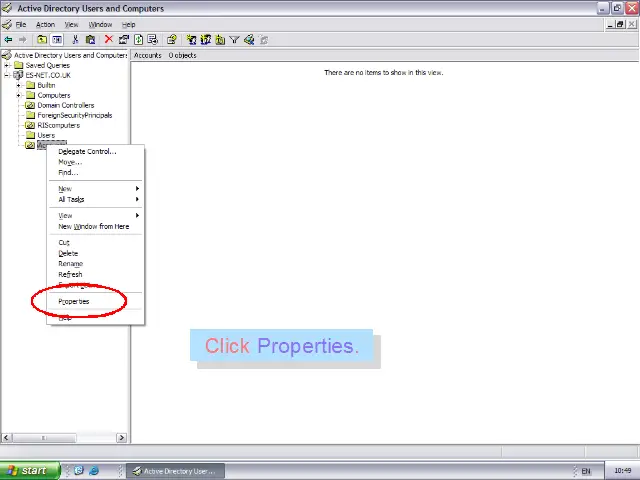This screenshot has width=640, height=480.
Task: Select the RIScomputers organizational unit
Action: coord(59,125)
